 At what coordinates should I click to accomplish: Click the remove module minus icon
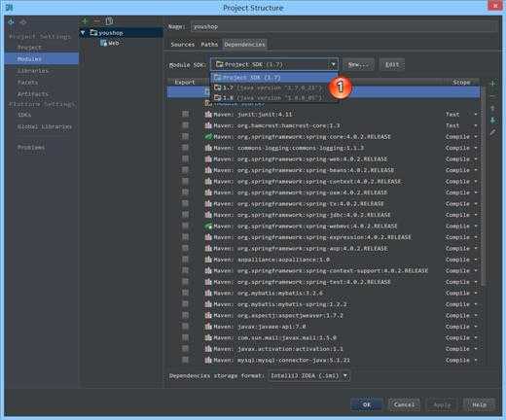pyautogui.click(x=96, y=21)
